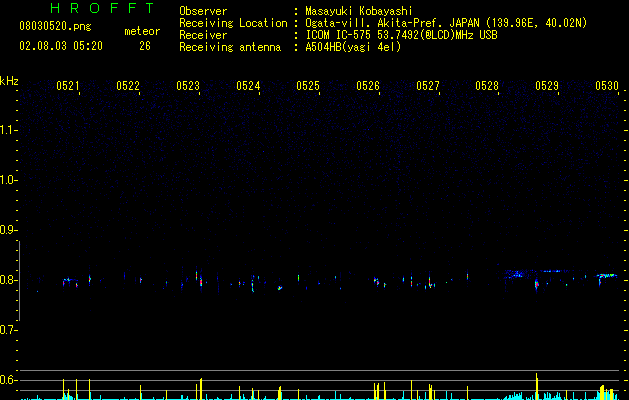Click the 0529 time marker
This screenshot has height=400, width=629.
[547, 86]
